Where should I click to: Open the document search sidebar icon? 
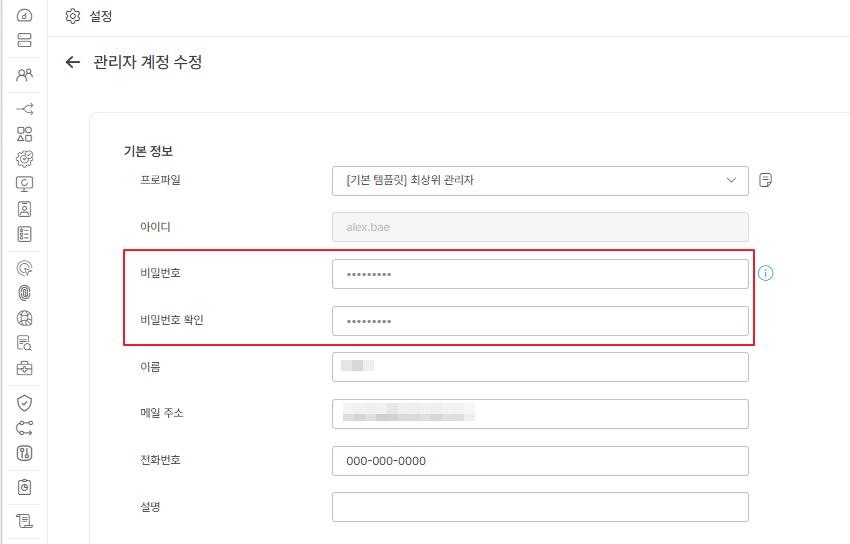[25, 344]
